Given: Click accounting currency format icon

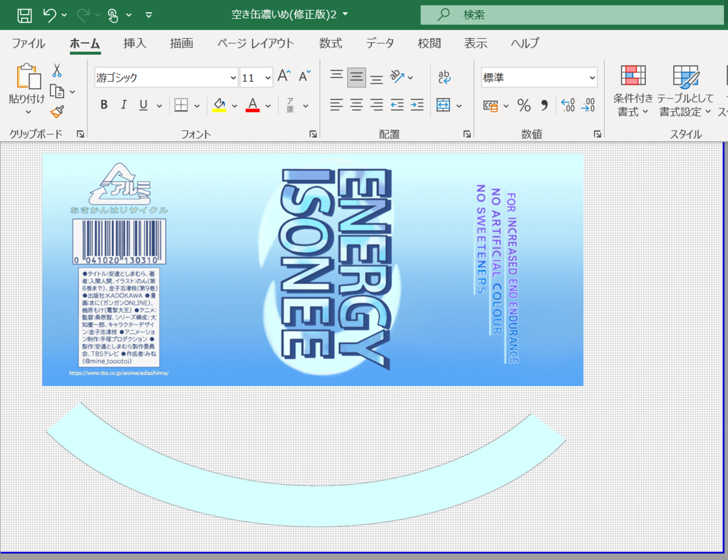Looking at the screenshot, I should point(490,106).
